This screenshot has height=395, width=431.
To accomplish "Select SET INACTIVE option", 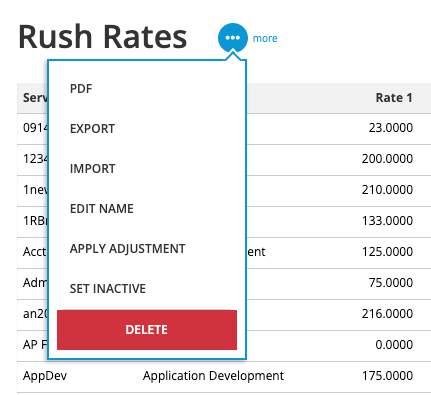I will coord(108,289).
